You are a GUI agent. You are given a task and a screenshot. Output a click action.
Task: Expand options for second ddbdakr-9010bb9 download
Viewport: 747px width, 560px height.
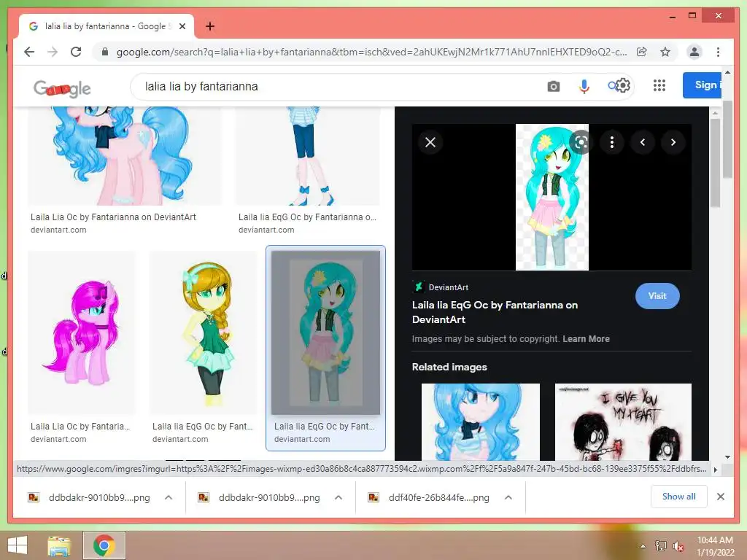(338, 497)
